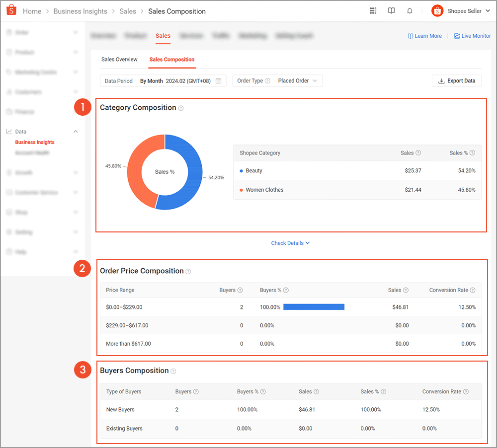Click the Export Data button

[x=456, y=80]
